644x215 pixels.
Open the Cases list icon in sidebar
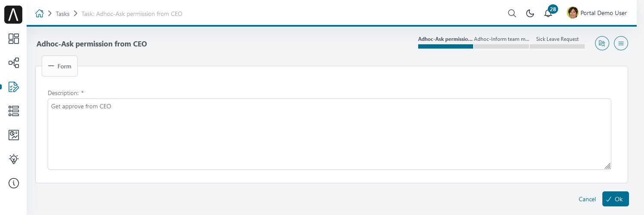[14, 111]
